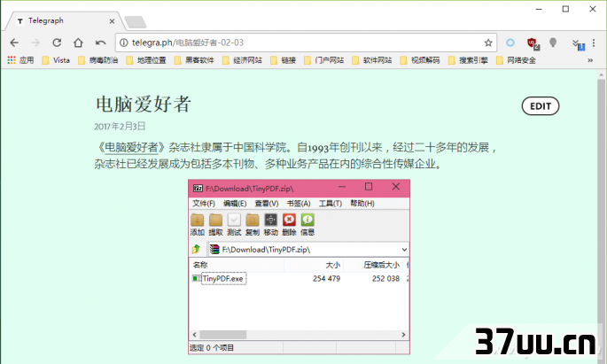Open a new tab next to Telegraph
Image resolution: width=607 pixels, height=364 pixels.
pos(135,22)
